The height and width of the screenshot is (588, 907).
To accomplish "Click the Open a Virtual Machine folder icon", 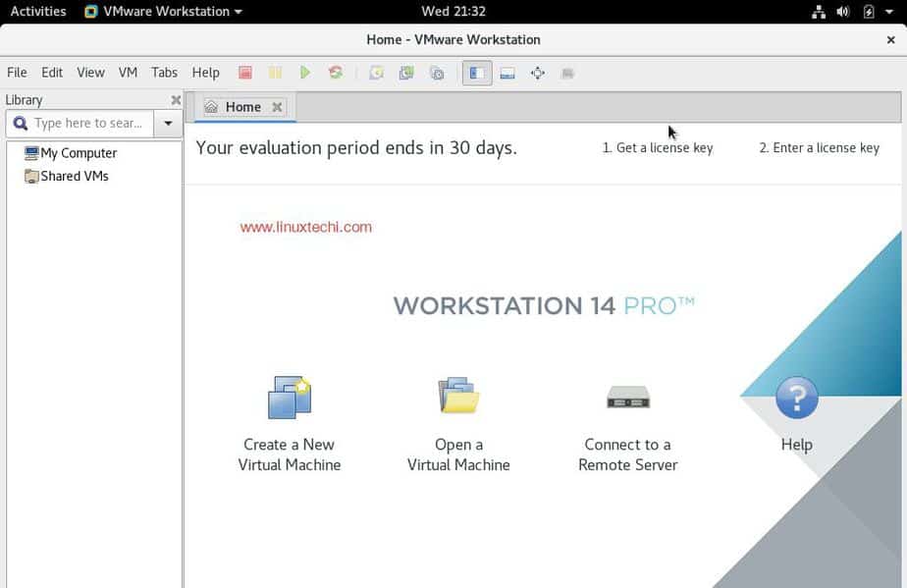I will [x=458, y=396].
